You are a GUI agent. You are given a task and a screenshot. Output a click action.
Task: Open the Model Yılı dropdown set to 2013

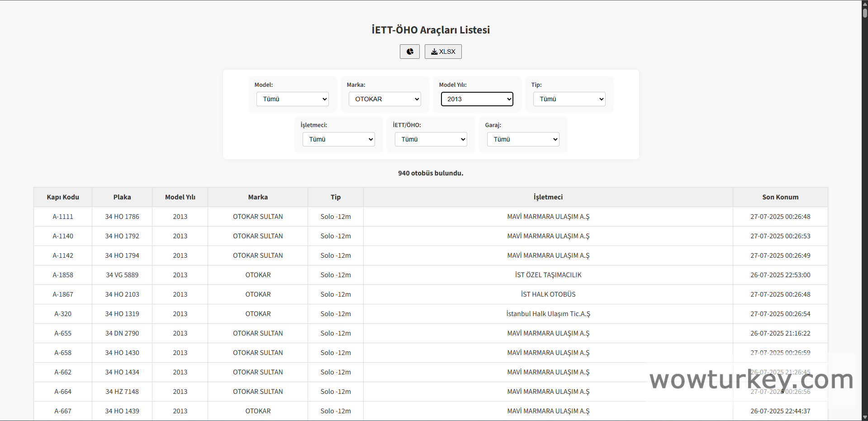[477, 99]
